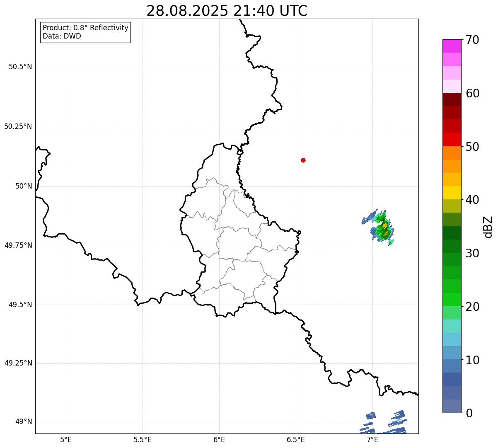The height and width of the screenshot is (448, 498).
Task: Click the red location marker dot
Action: click(303, 160)
